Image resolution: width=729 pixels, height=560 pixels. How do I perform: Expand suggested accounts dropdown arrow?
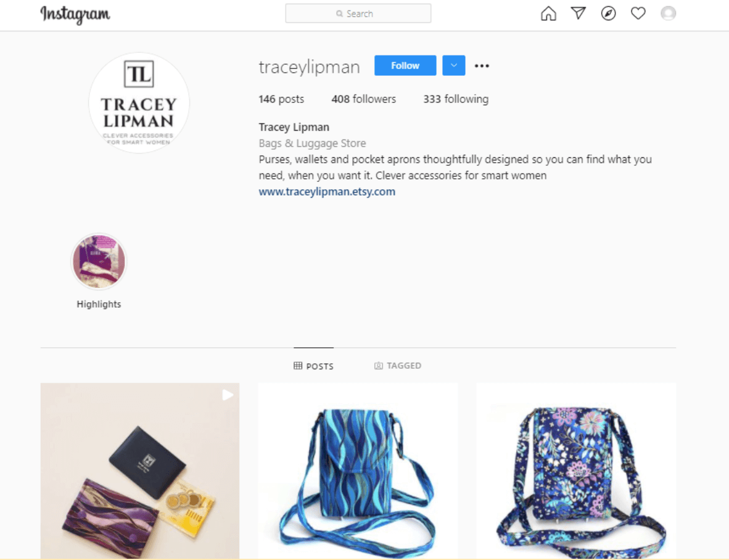click(x=454, y=65)
